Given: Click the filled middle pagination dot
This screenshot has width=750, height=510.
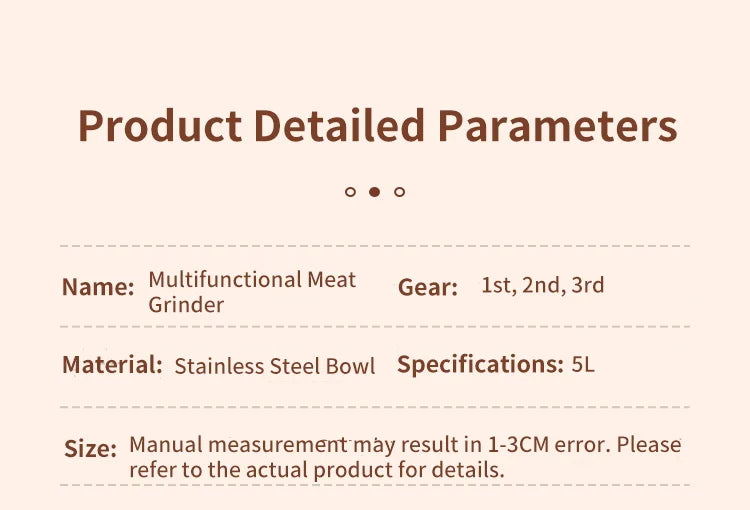Looking at the screenshot, I should click(374, 191).
